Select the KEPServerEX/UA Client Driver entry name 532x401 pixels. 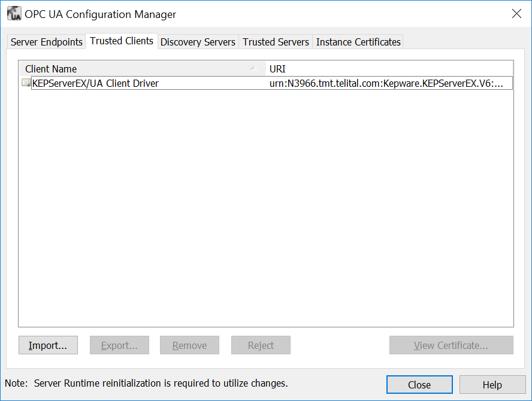[x=95, y=83]
